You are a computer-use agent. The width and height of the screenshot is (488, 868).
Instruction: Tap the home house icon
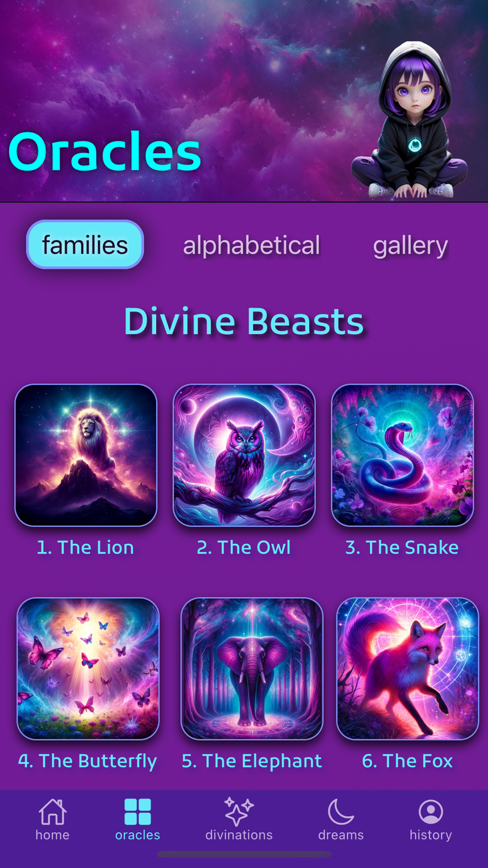tap(52, 812)
